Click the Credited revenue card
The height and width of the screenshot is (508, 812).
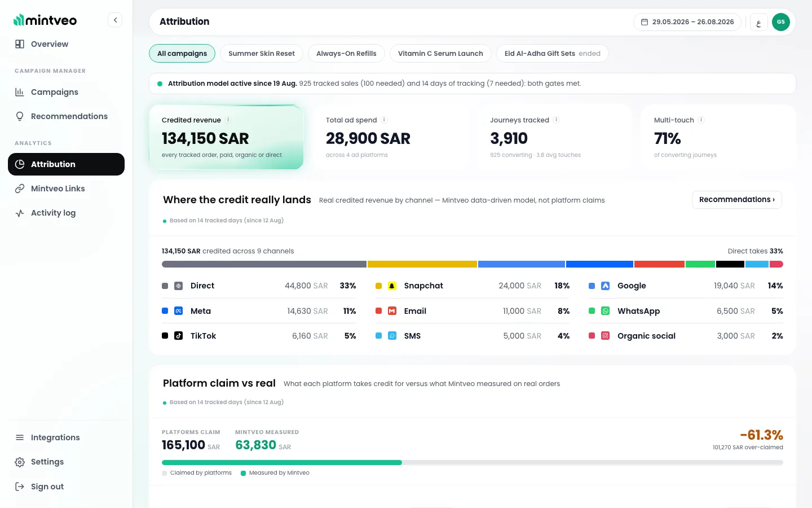pyautogui.click(x=226, y=137)
